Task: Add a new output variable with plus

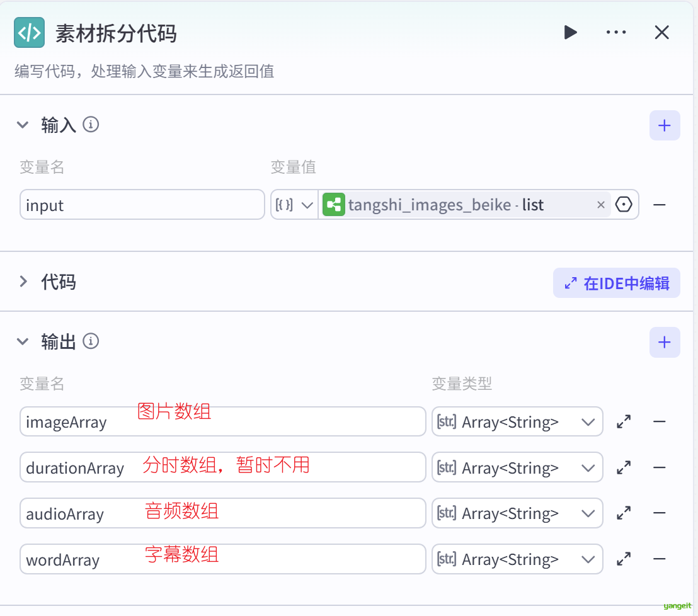Action: point(664,342)
